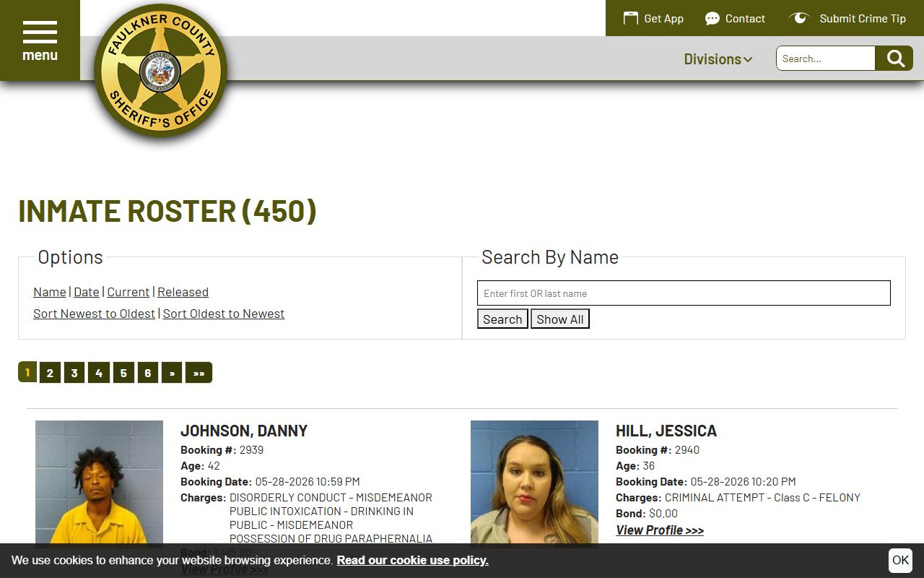The height and width of the screenshot is (578, 924).
Task: Go to next page with single arrow
Action: pyautogui.click(x=172, y=373)
